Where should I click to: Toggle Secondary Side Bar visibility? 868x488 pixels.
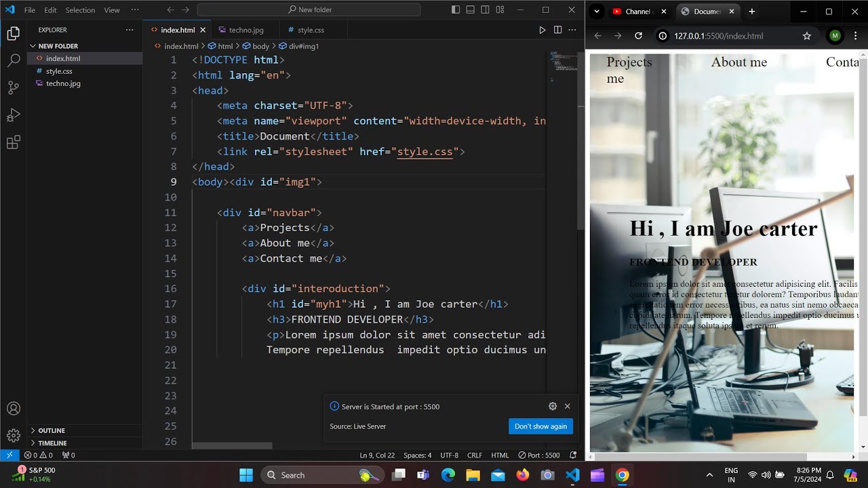point(486,10)
